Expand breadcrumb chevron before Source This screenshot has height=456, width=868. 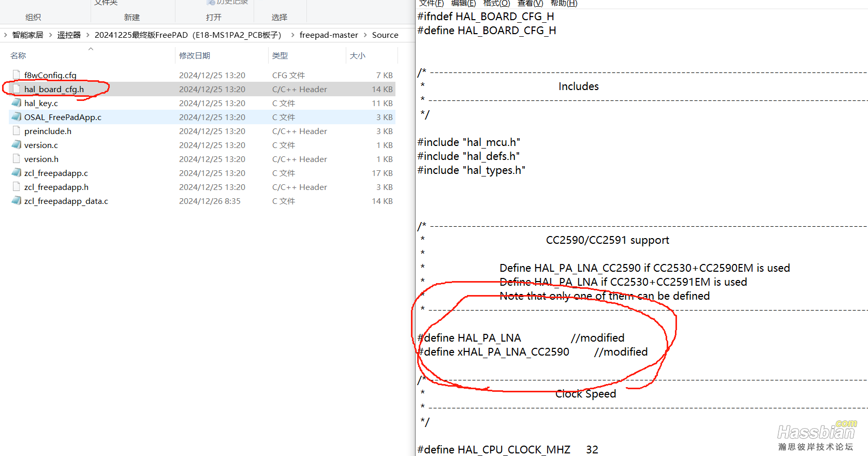point(365,35)
